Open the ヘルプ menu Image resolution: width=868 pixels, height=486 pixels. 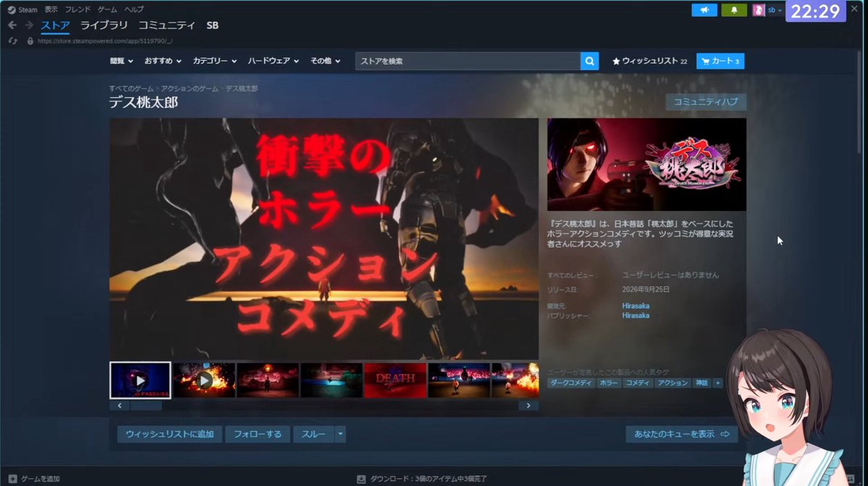(134, 9)
